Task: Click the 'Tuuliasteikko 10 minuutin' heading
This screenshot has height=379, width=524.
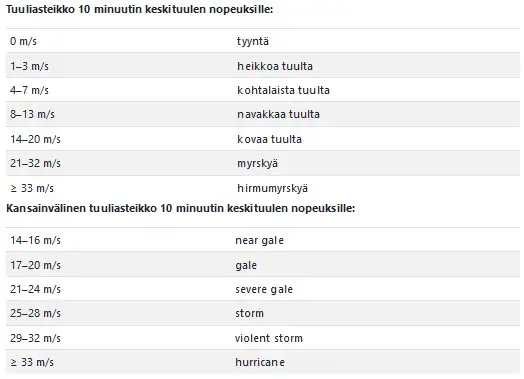Action: 139,9
